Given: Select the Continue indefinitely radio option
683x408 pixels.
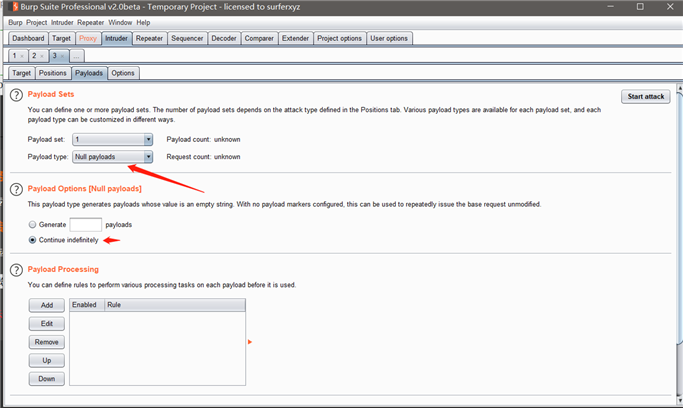Looking at the screenshot, I should pyautogui.click(x=32, y=240).
